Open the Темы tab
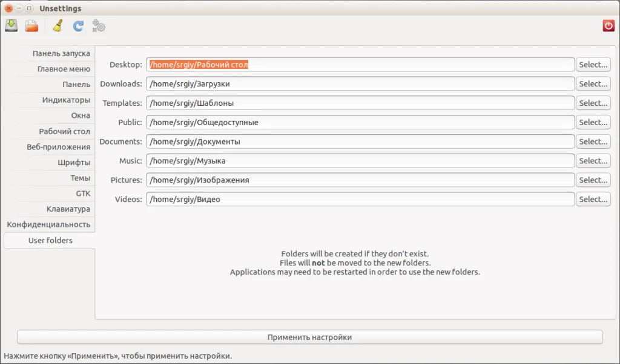The image size is (620, 364). 55,178
